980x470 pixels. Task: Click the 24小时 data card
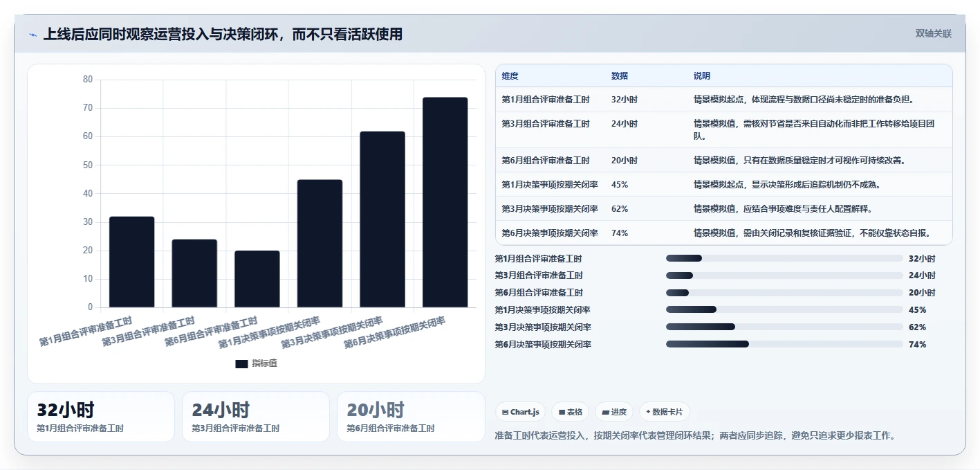(256, 417)
